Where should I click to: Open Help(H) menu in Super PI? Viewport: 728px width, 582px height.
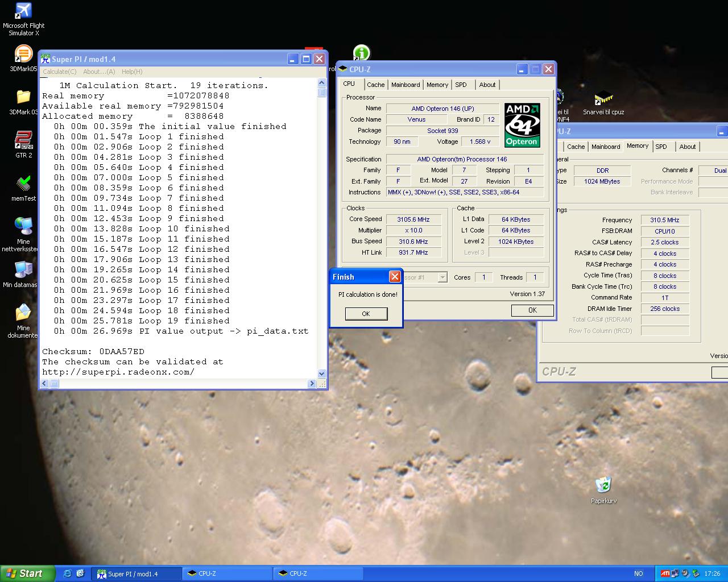[132, 72]
